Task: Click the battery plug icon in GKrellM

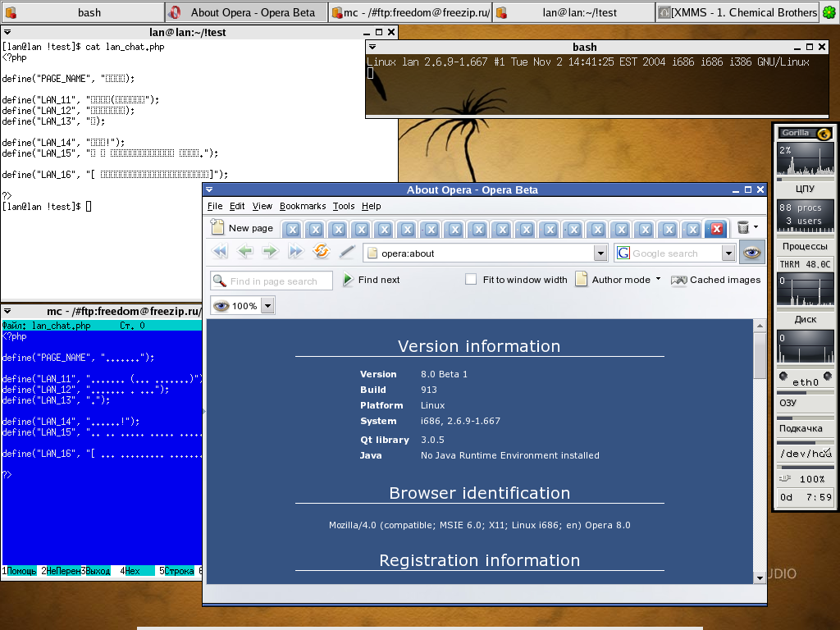Action: 785,478
